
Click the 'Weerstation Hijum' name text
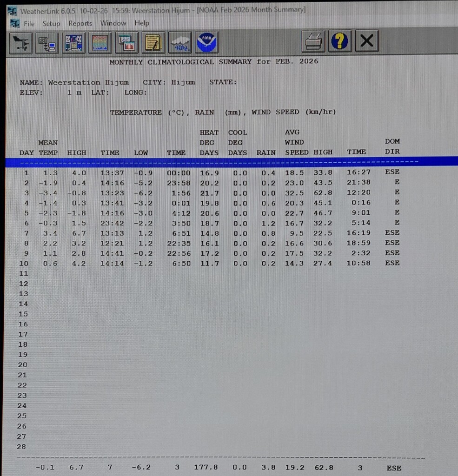point(88,83)
